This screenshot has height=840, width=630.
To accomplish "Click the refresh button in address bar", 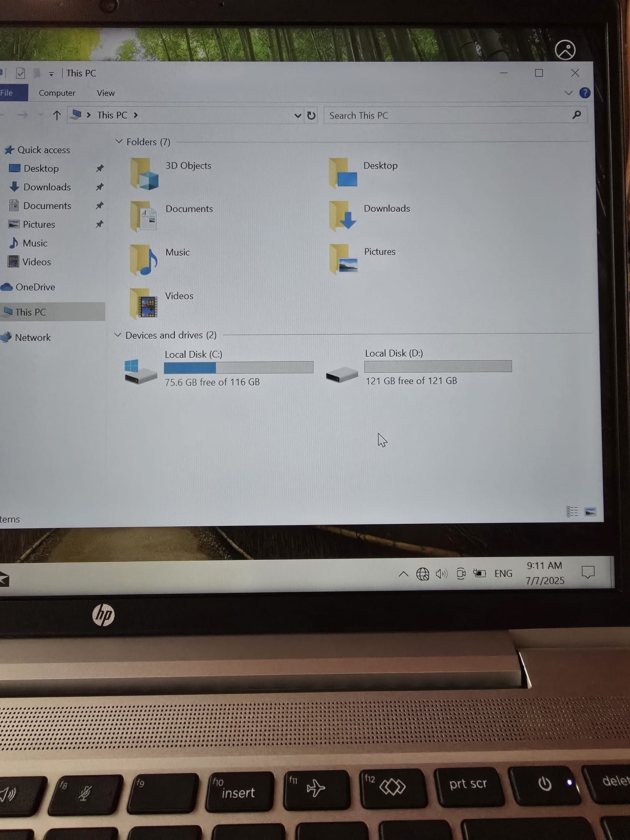I will click(x=311, y=115).
